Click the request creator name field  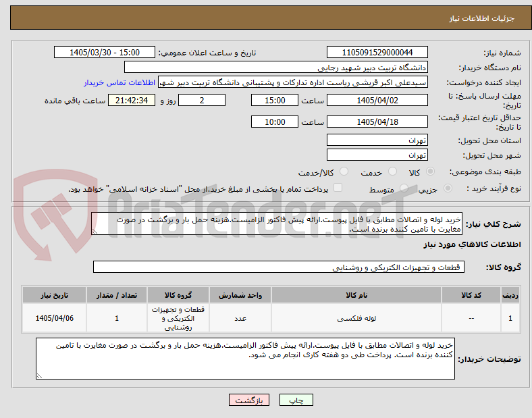click(x=293, y=82)
